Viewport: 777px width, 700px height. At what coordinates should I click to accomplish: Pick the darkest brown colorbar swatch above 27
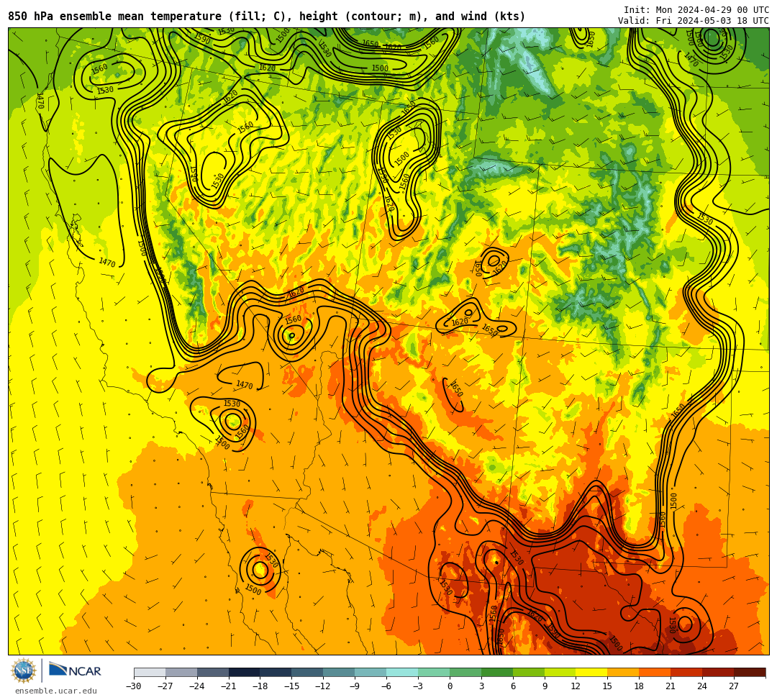pos(750,672)
